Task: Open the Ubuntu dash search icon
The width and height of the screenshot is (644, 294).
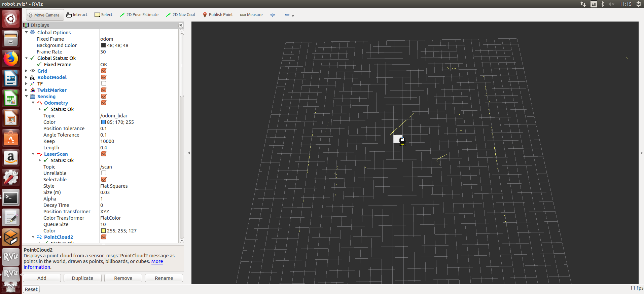Action: 11,19
